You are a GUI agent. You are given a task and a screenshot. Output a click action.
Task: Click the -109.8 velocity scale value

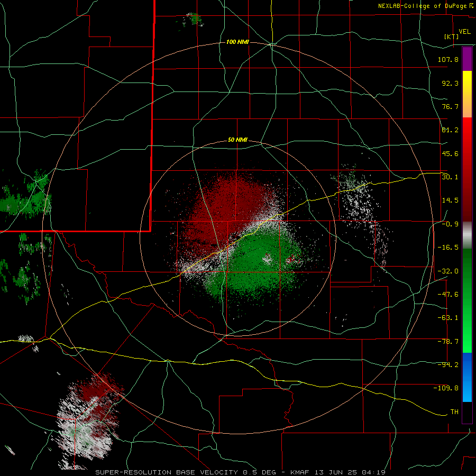click(446, 388)
